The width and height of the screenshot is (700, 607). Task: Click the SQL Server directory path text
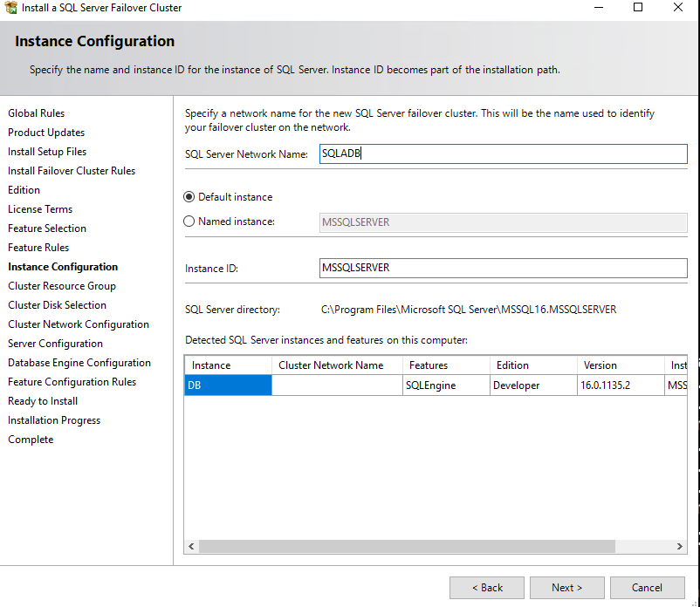tap(469, 310)
